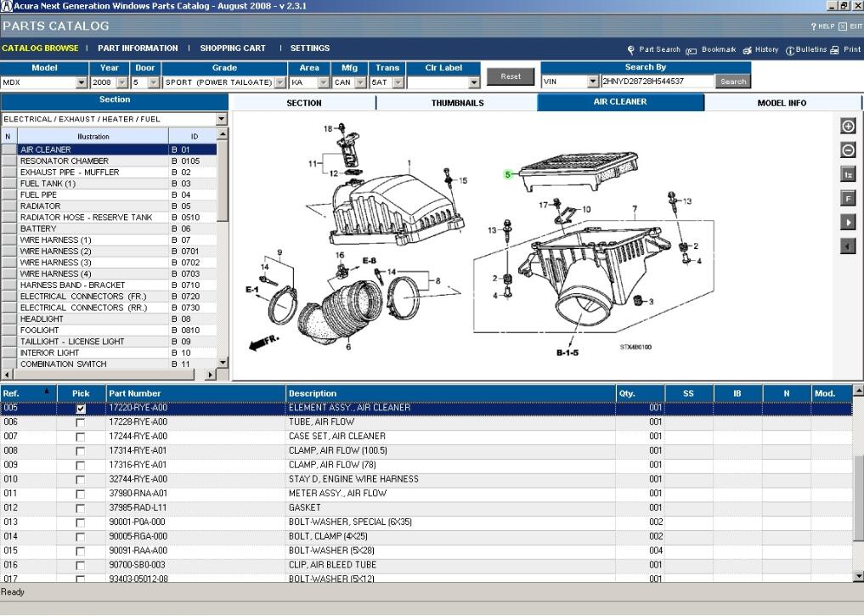
Task: Click the illustration list vertical scrollbar thumb
Action: click(223, 179)
